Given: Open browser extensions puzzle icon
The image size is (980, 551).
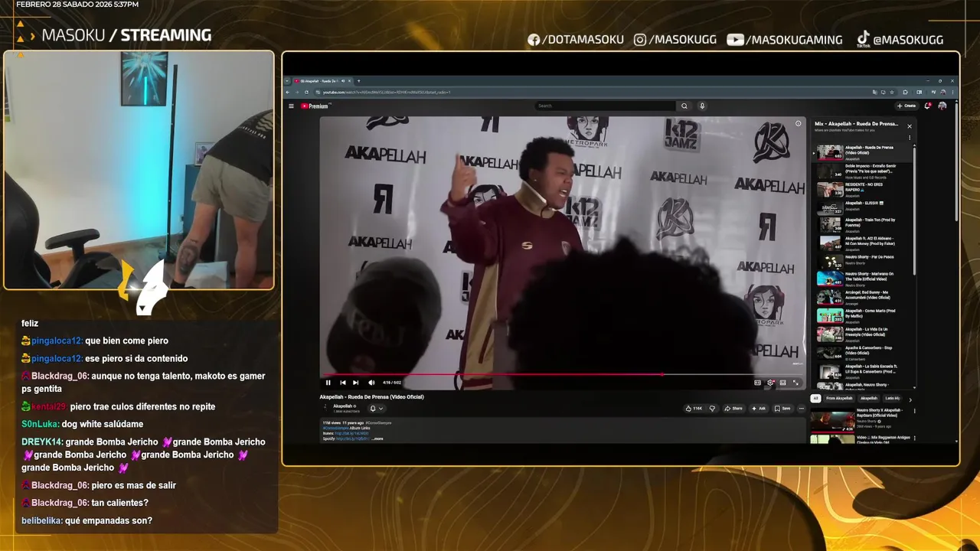Looking at the screenshot, I should [906, 92].
